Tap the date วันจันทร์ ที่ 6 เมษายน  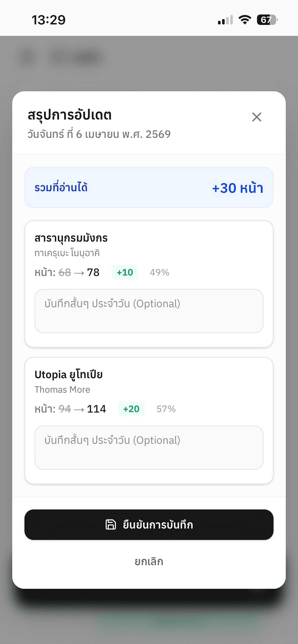click(x=99, y=134)
